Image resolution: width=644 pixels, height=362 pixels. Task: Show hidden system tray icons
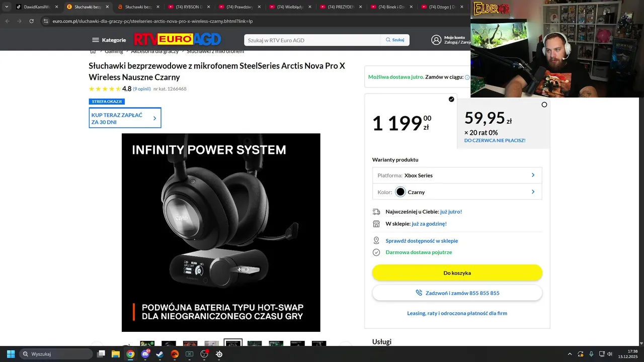tap(570, 354)
